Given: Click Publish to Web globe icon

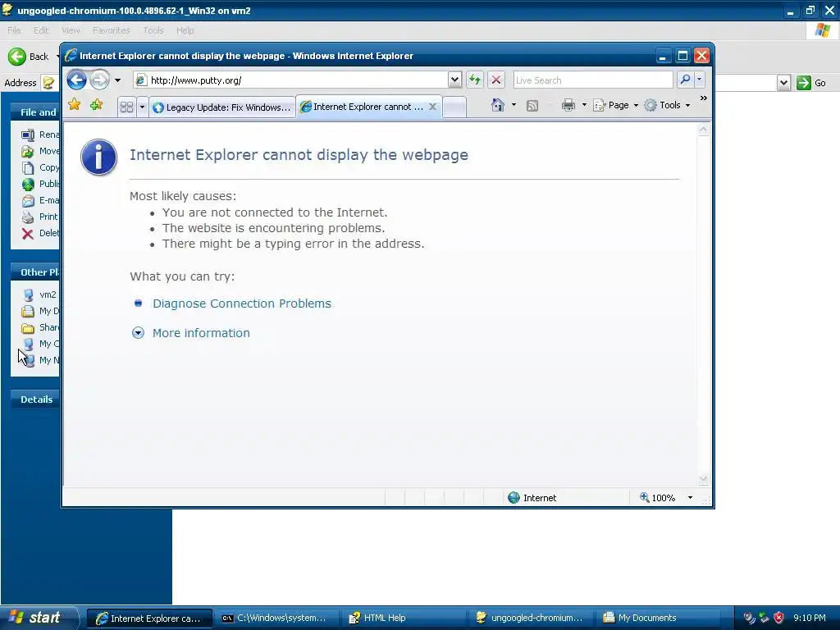Looking at the screenshot, I should pyautogui.click(x=28, y=185).
